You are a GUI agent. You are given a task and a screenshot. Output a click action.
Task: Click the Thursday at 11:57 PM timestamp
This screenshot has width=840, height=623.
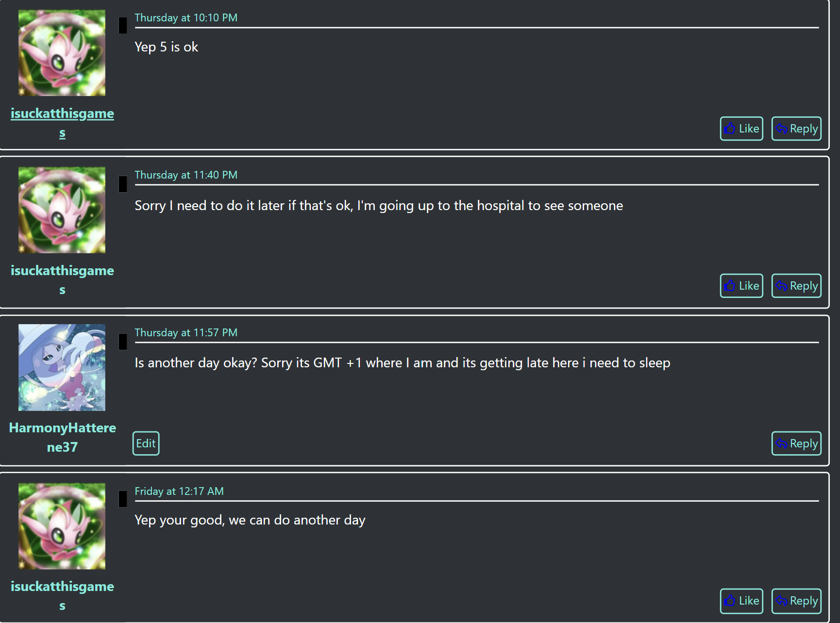186,333
